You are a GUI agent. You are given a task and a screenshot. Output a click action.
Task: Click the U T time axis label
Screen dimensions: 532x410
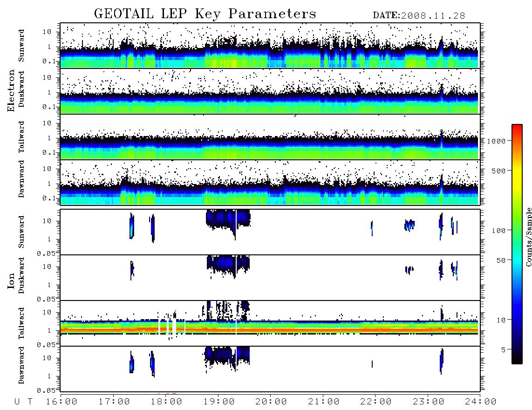pyautogui.click(x=23, y=402)
